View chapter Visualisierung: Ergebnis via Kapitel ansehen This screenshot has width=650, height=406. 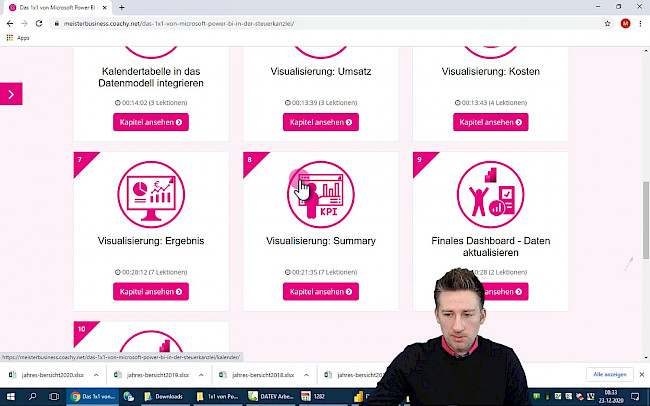(x=151, y=292)
